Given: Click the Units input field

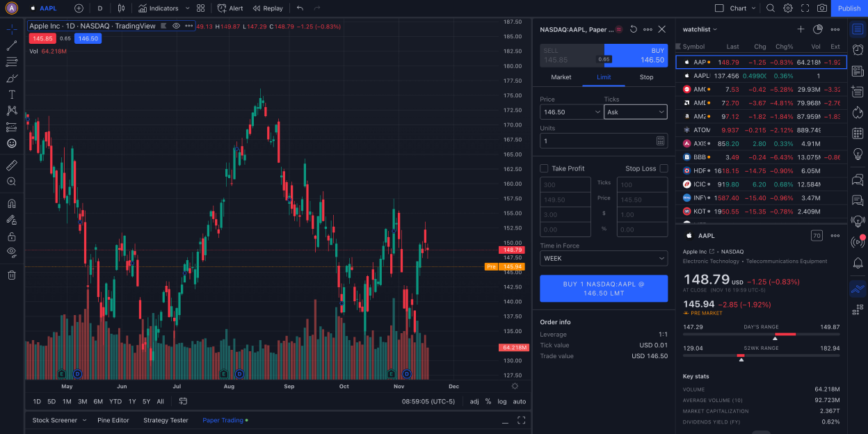Looking at the screenshot, I should click(x=598, y=140).
